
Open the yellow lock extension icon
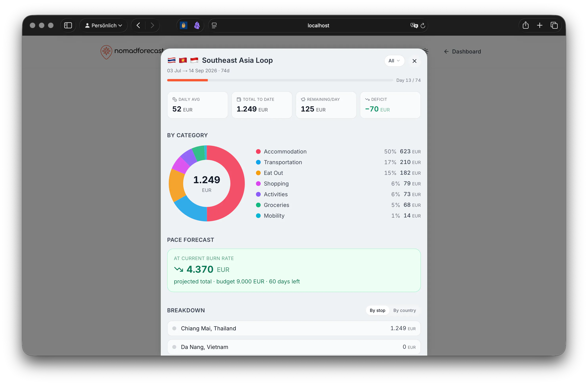pos(183,25)
